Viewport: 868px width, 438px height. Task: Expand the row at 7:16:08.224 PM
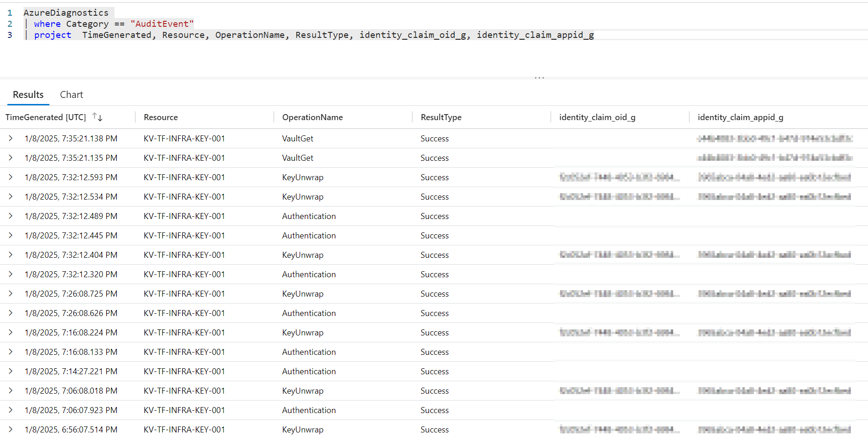pyautogui.click(x=11, y=333)
